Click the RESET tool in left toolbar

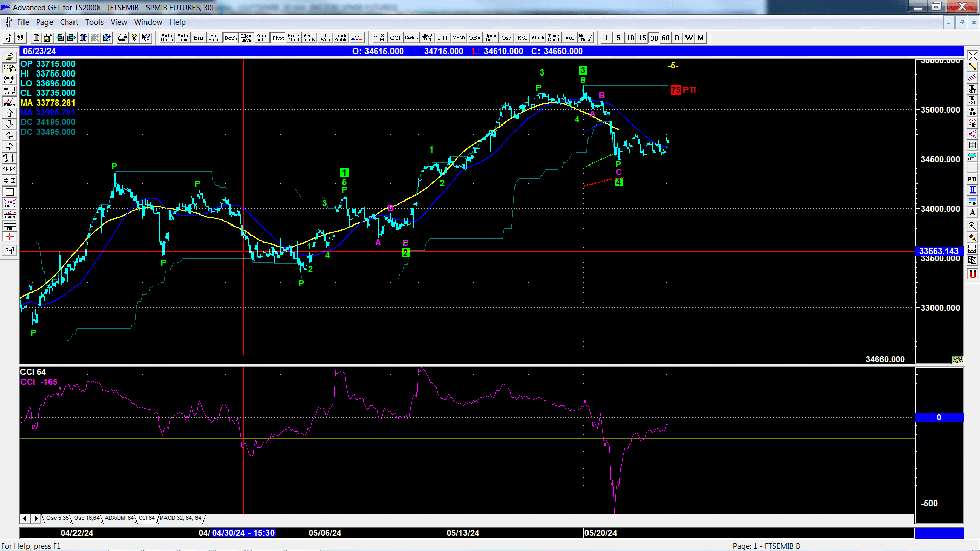[x=9, y=79]
